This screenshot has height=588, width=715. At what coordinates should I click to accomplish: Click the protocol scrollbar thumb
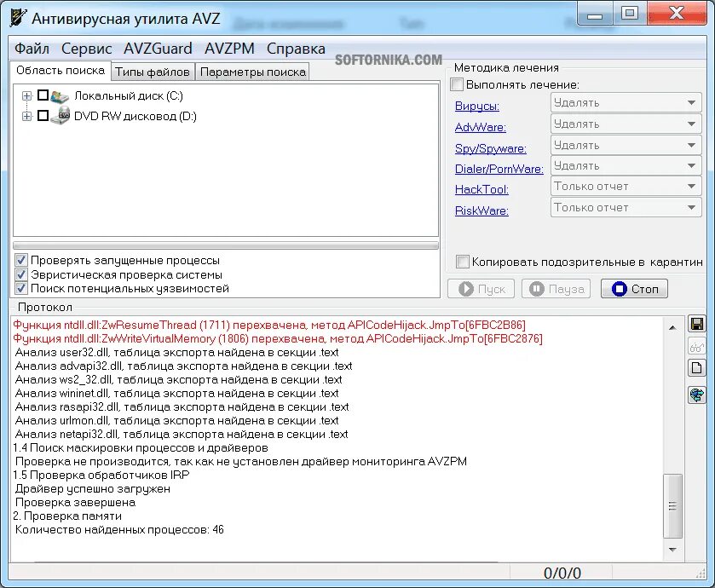(x=672, y=506)
